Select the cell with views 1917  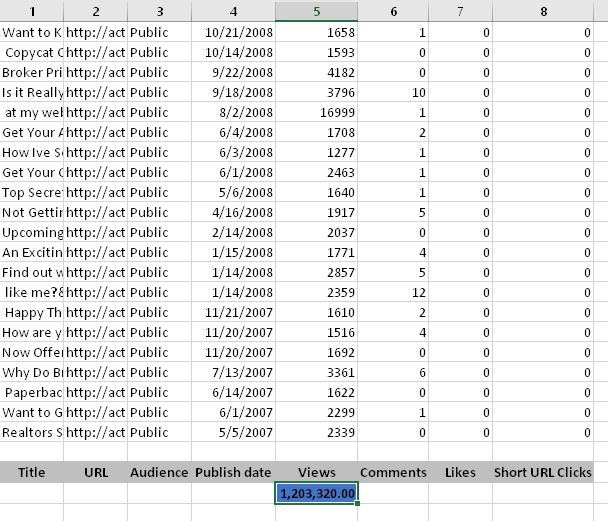(x=316, y=212)
